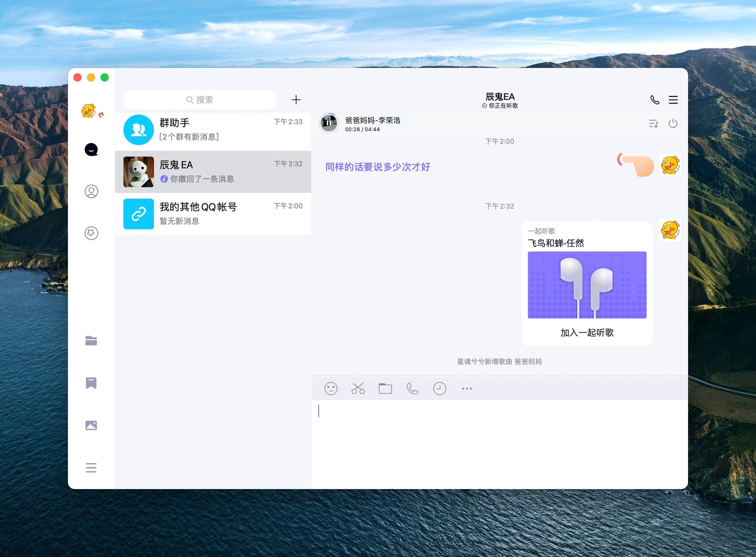The image size is (756, 557).
Task: Open more input options with the ellipsis icon
Action: point(467,388)
